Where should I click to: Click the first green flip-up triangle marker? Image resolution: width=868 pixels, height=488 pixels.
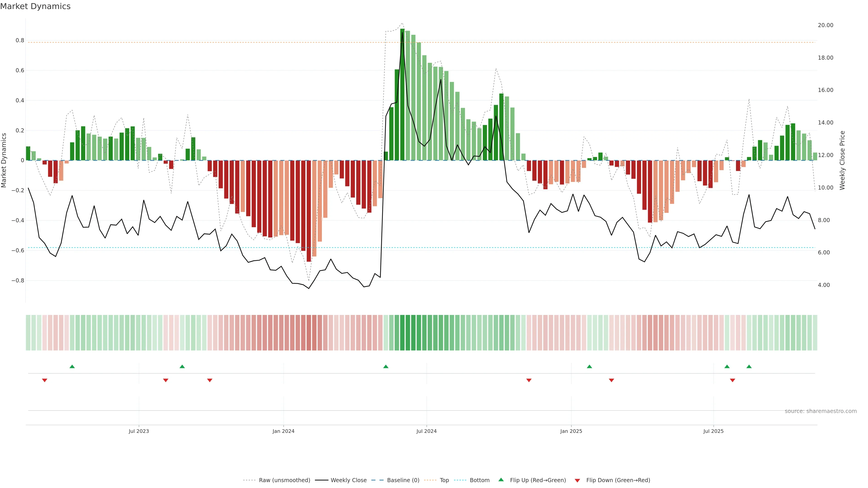(x=72, y=366)
